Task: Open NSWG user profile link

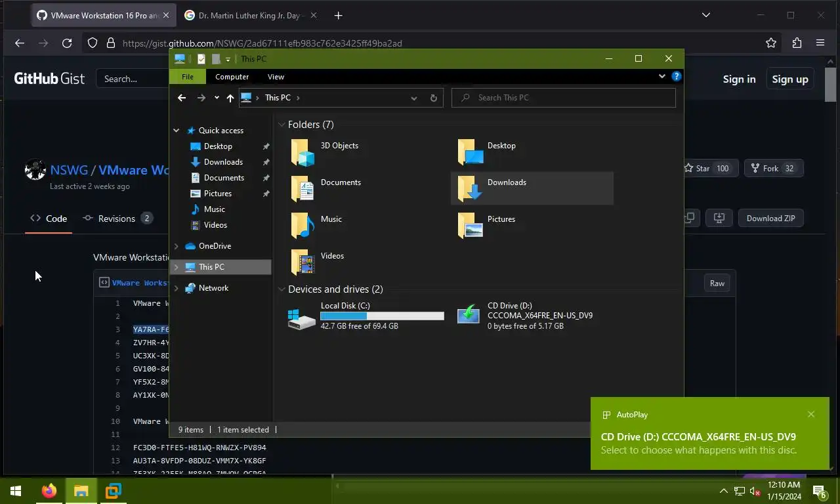Action: click(x=69, y=170)
